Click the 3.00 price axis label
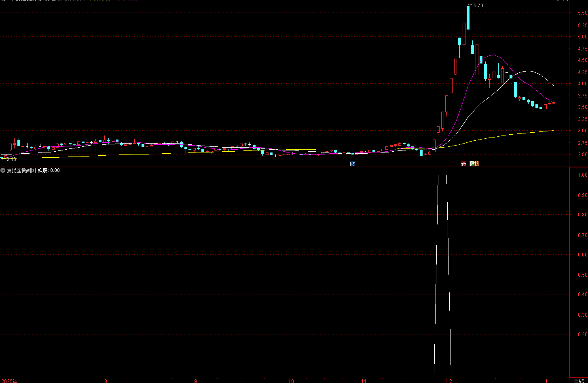 tap(582, 131)
